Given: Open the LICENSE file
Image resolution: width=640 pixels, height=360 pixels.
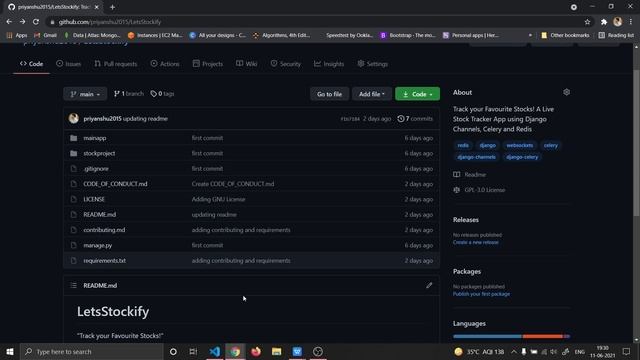Looking at the screenshot, I should coord(94,199).
